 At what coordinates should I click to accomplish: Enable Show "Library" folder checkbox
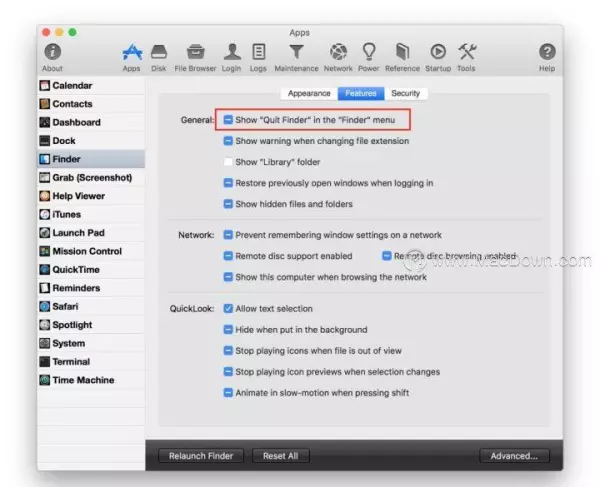(x=228, y=162)
